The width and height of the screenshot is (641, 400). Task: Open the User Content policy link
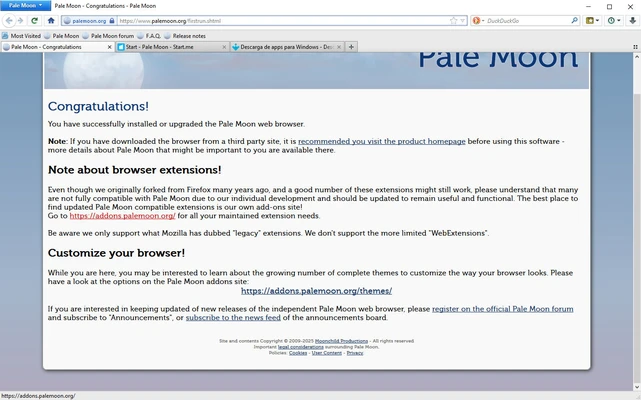[327, 353]
